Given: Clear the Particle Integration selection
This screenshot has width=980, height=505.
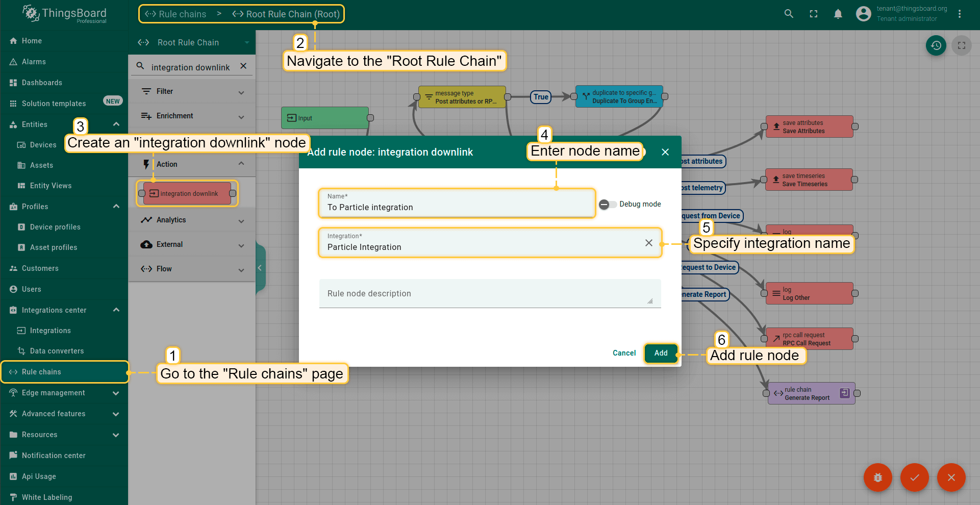Looking at the screenshot, I should tap(648, 243).
